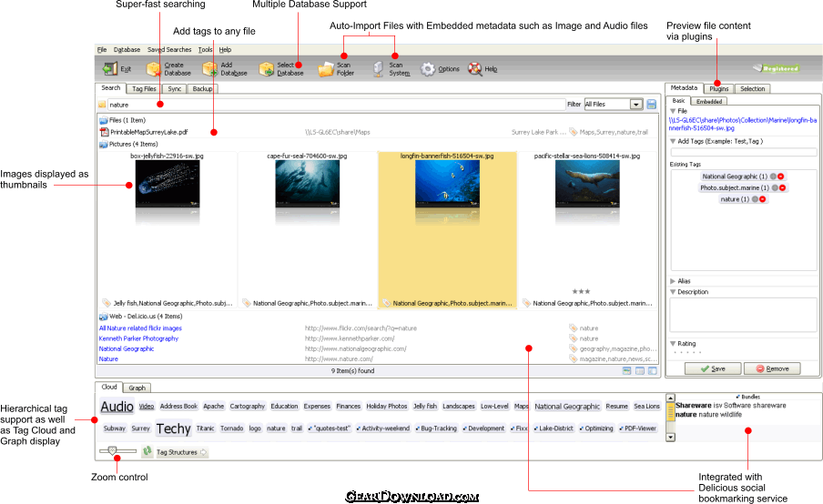Collapse the Web - Del.icio.us (4 Items) group
The height and width of the screenshot is (504, 823).
[104, 317]
